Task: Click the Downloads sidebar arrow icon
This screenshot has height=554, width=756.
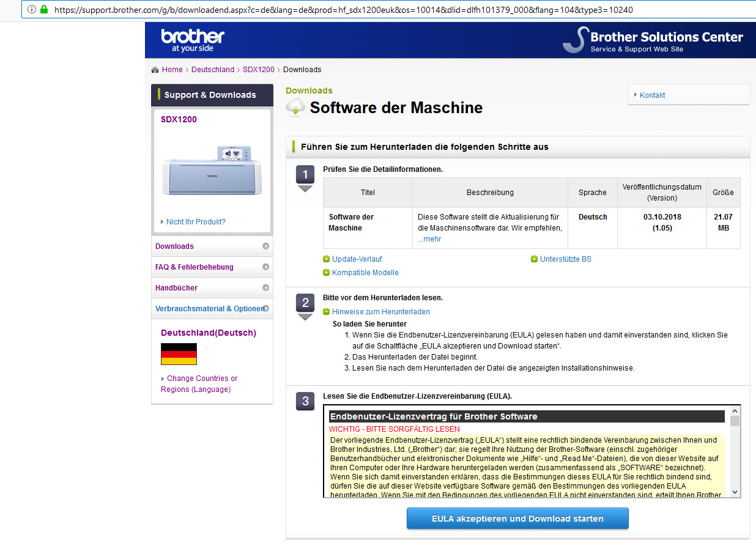Action: click(265, 246)
